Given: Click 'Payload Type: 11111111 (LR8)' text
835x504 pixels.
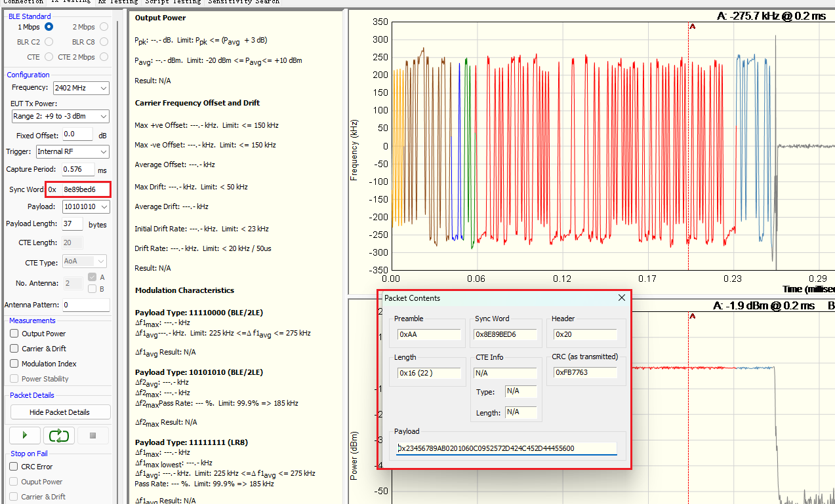Looking at the screenshot, I should (191, 442).
